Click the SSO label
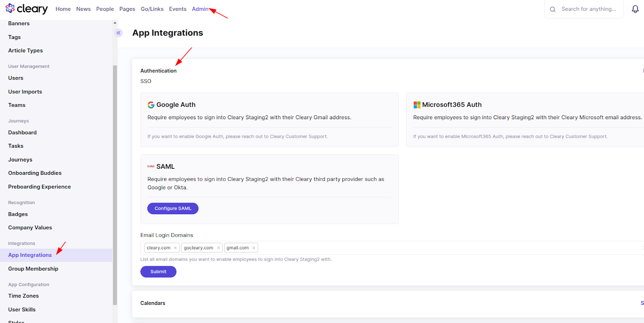This screenshot has width=644, height=323. [x=146, y=81]
